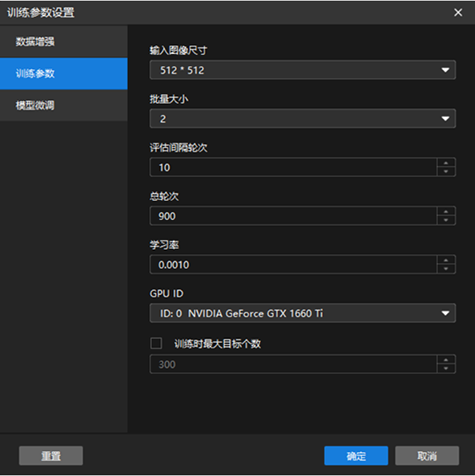Click the GPU ID label text
475x476 pixels.
pyautogui.click(x=167, y=293)
